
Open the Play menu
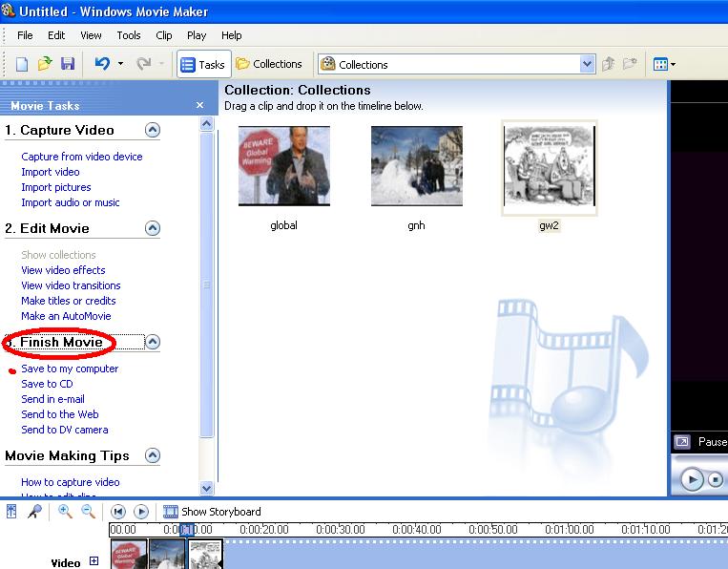197,35
